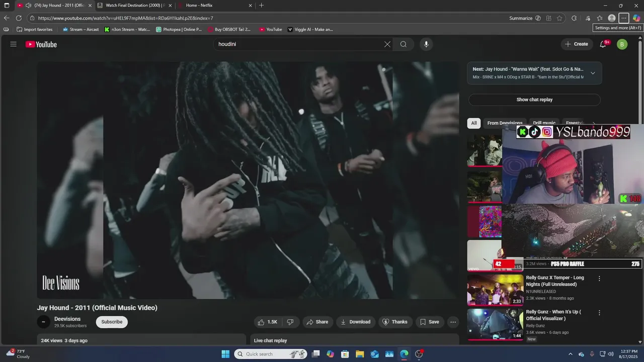644x362 pixels.
Task: Show hidden system tray icons chevron
Action: (x=570, y=354)
